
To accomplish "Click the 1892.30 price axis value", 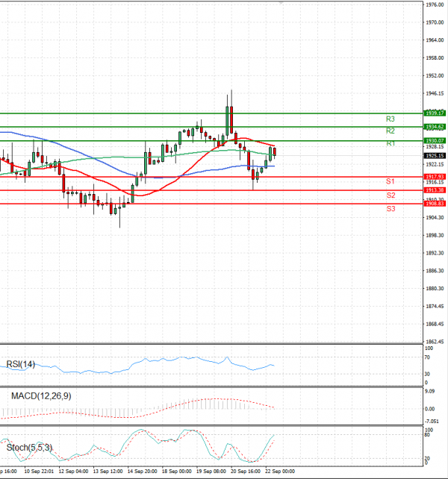I will tap(435, 253).
